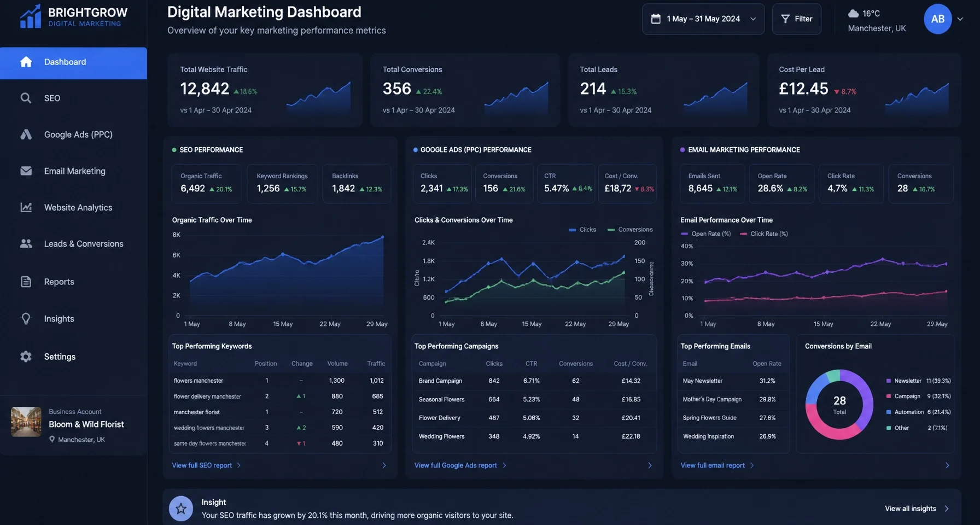Click the SEO magnifier icon in sidebar
980x525 pixels.
coord(26,98)
